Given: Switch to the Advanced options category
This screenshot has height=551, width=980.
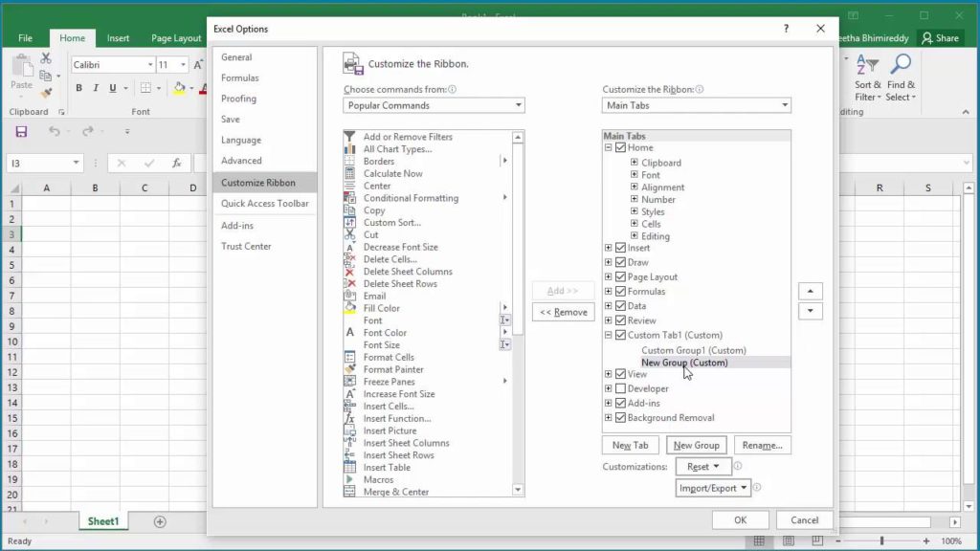Looking at the screenshot, I should coord(241,161).
